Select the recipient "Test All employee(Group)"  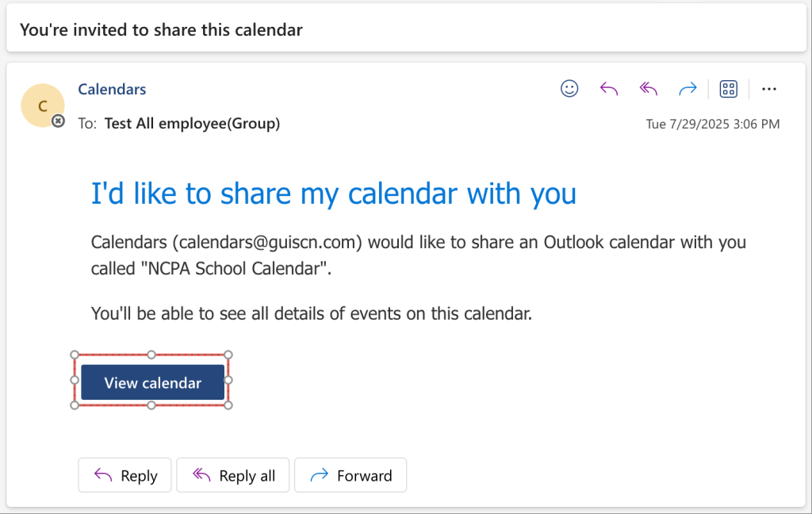[192, 124]
